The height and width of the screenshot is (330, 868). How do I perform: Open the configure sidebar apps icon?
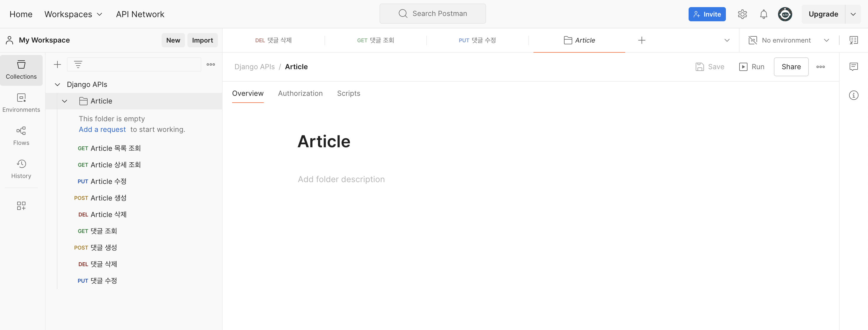21,206
